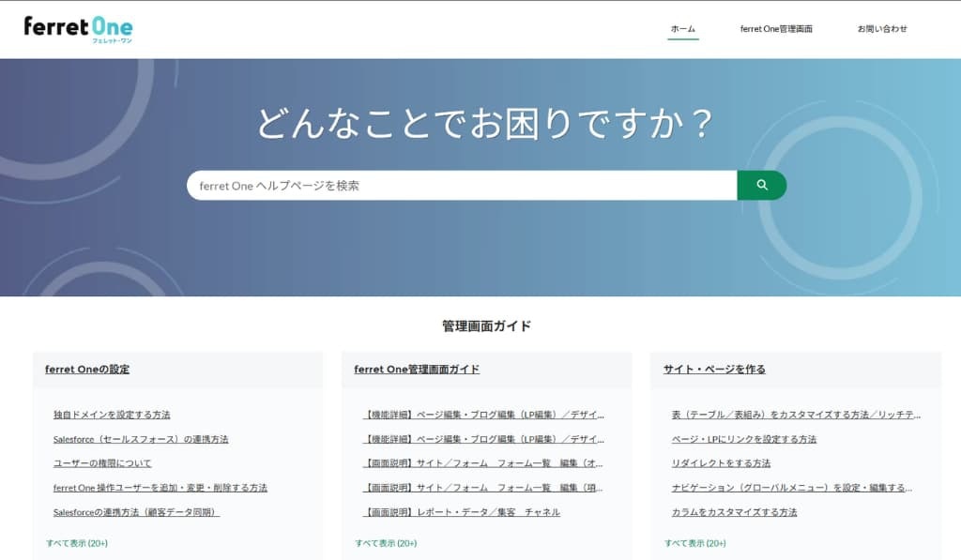Open Salesforce（セールスフォース）の連携方法 article

pos(141,439)
